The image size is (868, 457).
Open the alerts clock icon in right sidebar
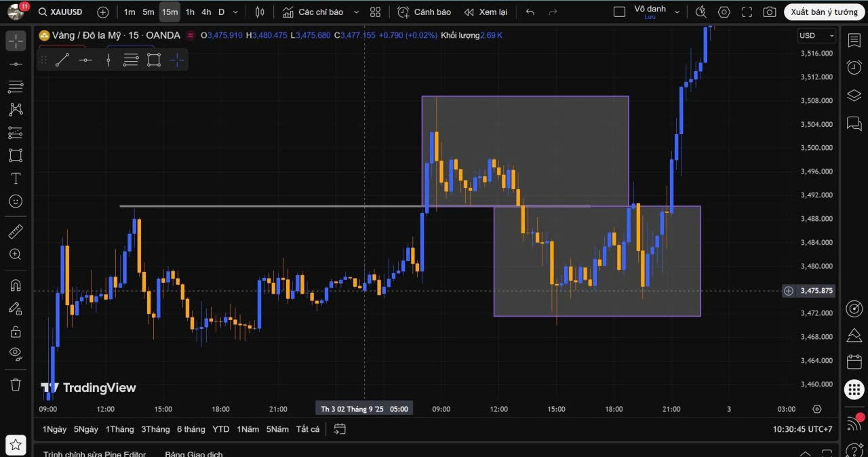(854, 67)
